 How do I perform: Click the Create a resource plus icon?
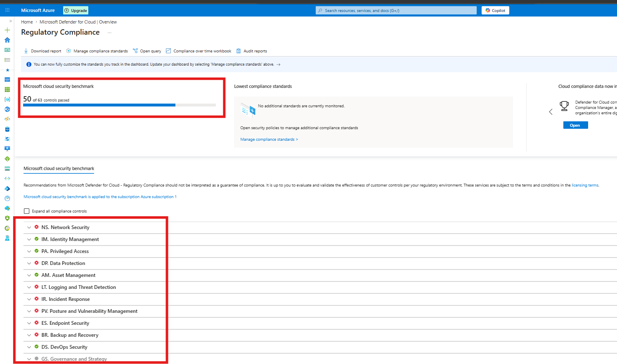point(7,30)
